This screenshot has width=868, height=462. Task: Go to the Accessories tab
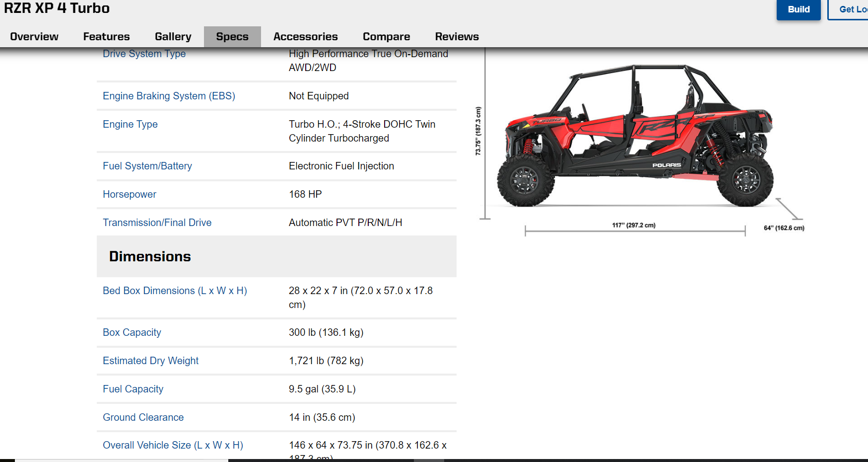[x=306, y=37]
